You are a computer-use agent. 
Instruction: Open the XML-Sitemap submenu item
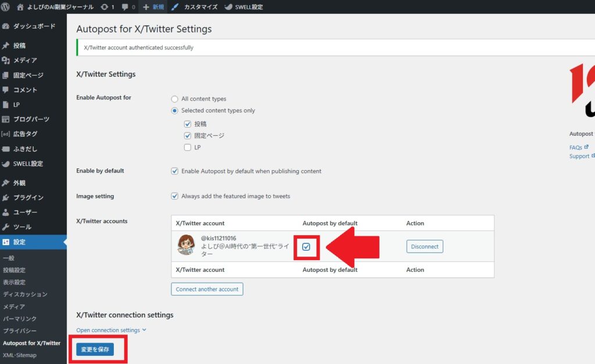click(x=20, y=355)
